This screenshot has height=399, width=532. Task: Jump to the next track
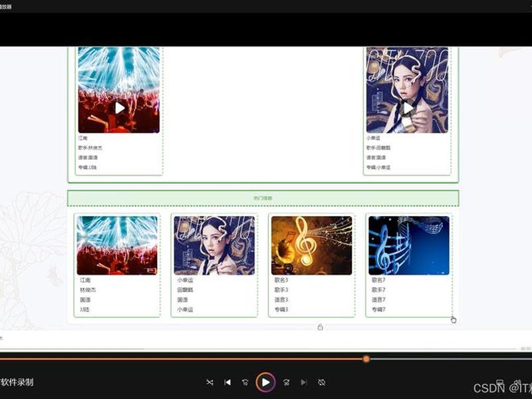point(304,382)
